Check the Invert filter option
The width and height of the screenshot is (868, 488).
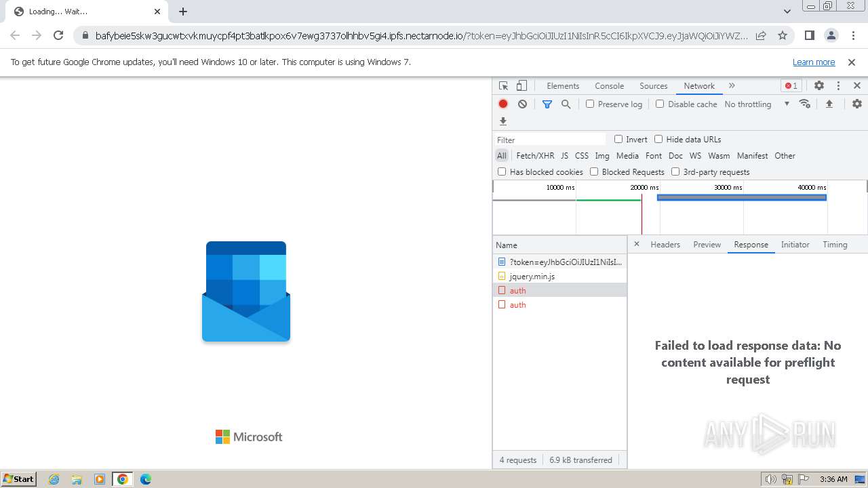click(618, 139)
